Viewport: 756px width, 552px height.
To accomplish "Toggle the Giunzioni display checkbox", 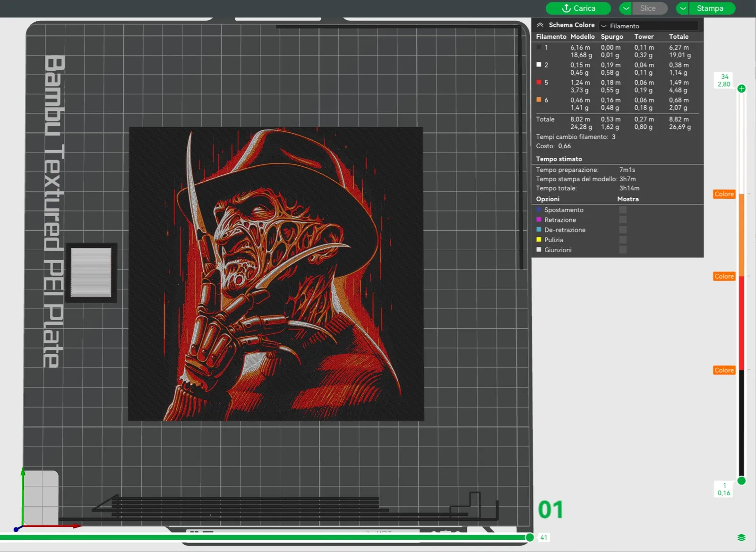I will 623,250.
